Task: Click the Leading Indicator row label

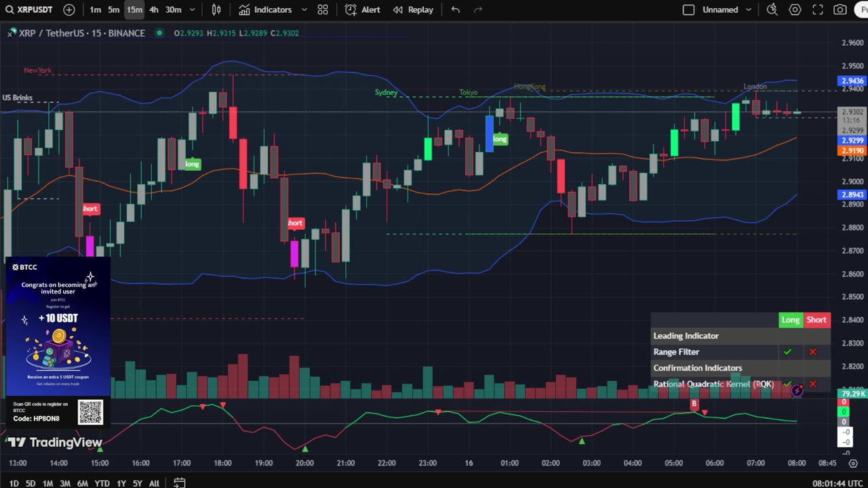Action: click(686, 335)
